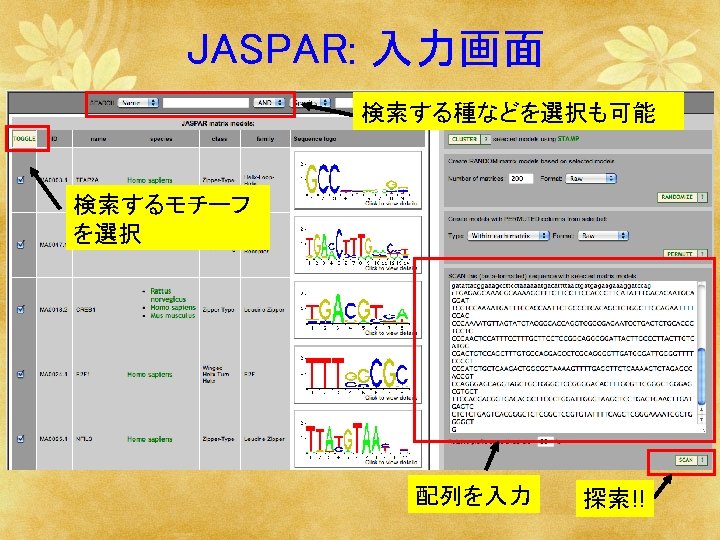Click the Number of matrices field

pyautogui.click(x=521, y=178)
